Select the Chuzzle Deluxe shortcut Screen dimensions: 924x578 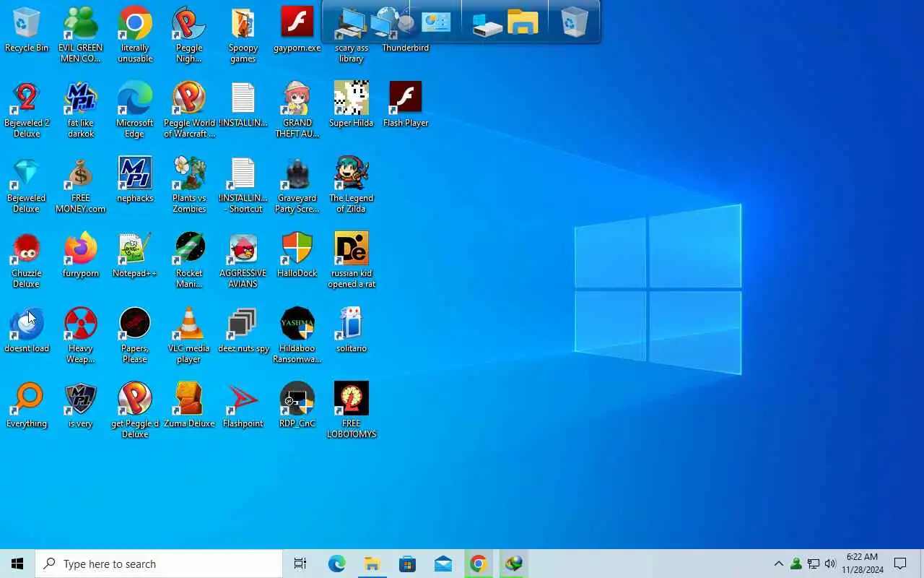pos(26,260)
